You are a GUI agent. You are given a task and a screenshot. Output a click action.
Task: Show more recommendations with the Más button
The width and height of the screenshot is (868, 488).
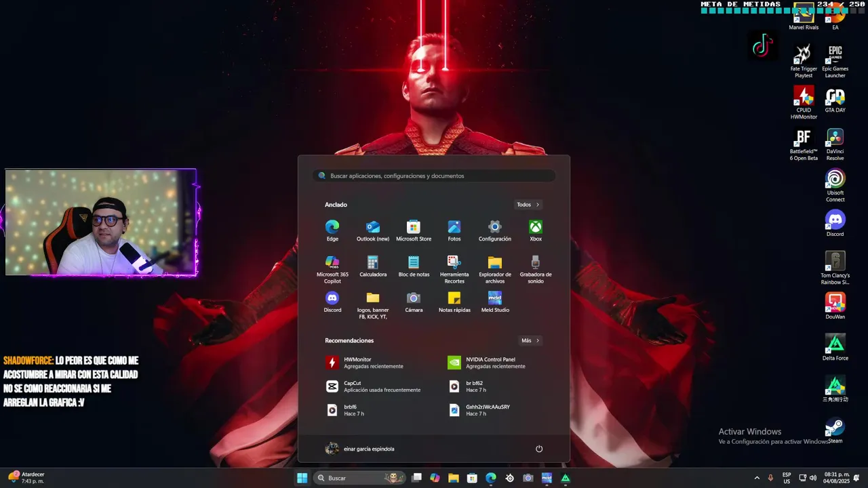(x=530, y=340)
